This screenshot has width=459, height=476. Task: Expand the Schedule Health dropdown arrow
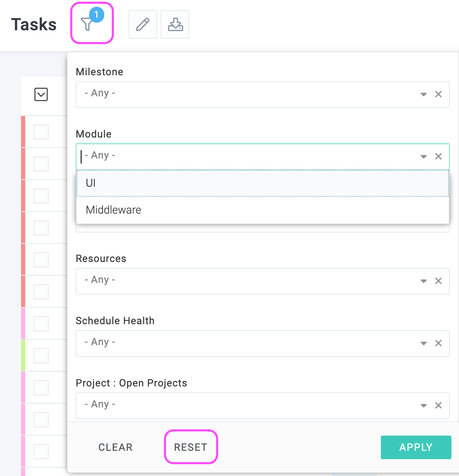[x=424, y=344]
